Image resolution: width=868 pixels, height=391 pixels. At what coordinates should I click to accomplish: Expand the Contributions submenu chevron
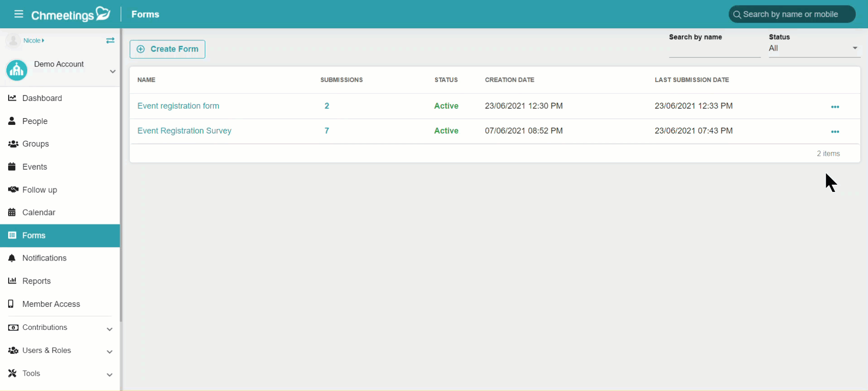pyautogui.click(x=110, y=329)
